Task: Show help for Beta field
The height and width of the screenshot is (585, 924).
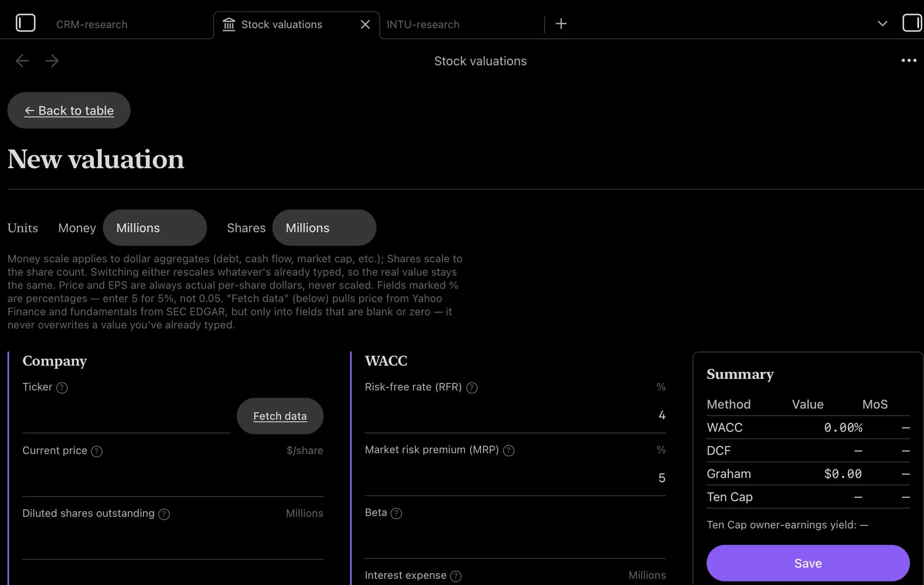Action: pyautogui.click(x=396, y=513)
